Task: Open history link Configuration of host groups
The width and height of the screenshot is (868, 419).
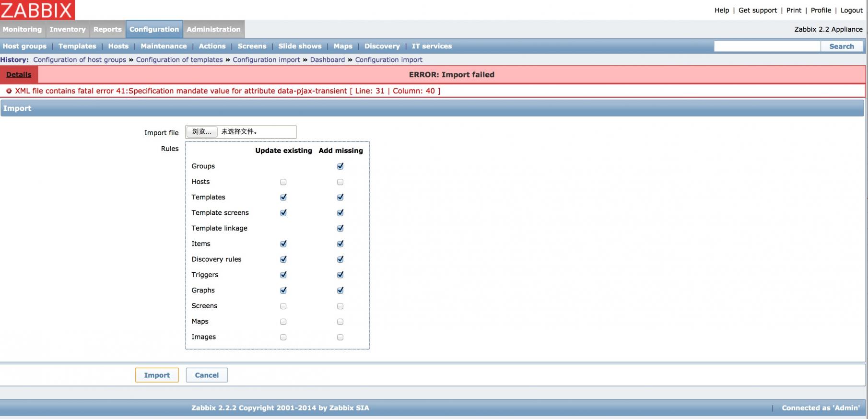Action: [80, 60]
